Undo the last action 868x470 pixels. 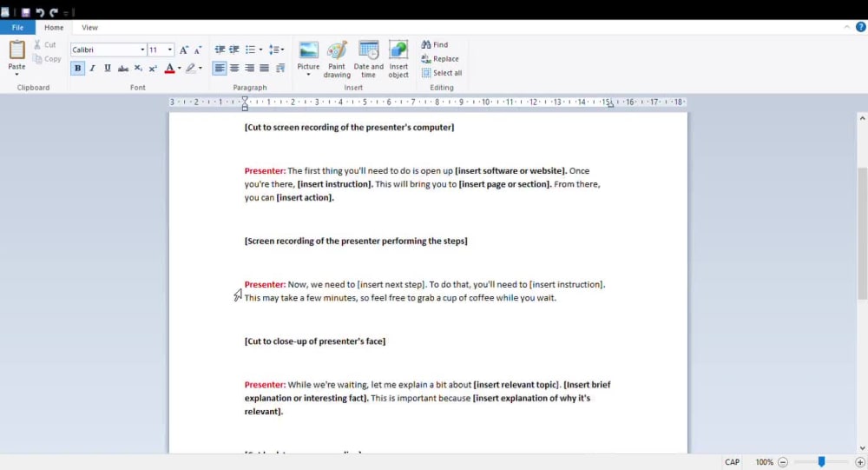pos(40,12)
